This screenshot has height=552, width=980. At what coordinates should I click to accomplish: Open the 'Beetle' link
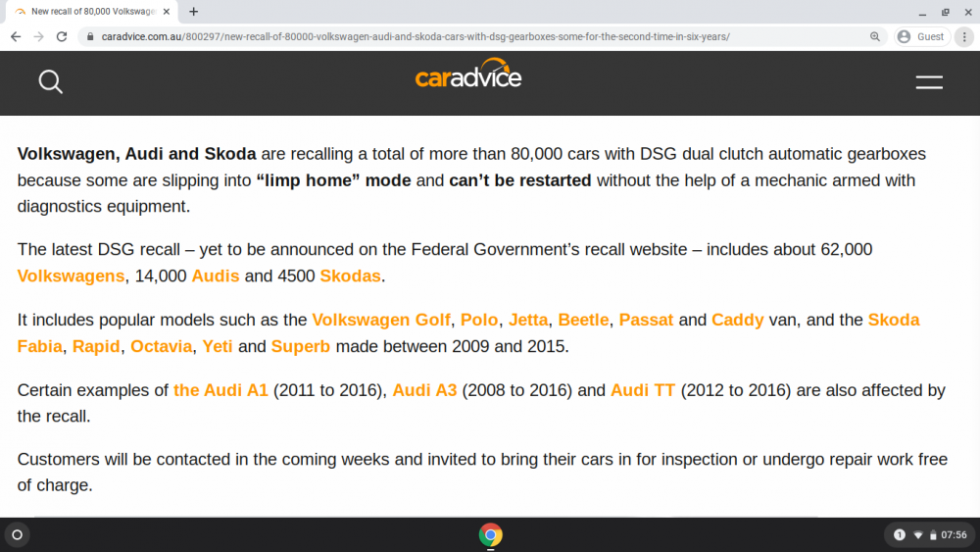point(583,320)
